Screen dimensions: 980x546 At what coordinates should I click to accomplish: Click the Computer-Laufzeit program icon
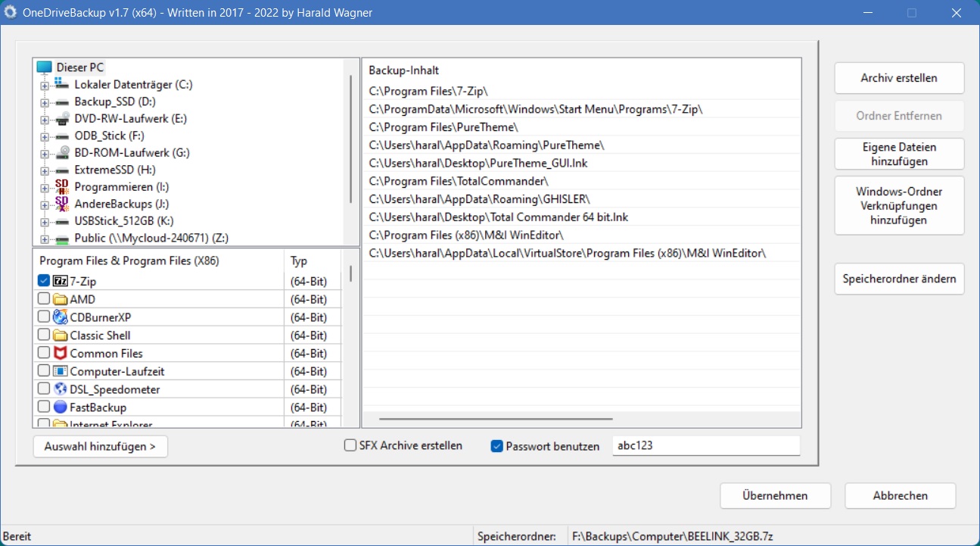(x=61, y=371)
